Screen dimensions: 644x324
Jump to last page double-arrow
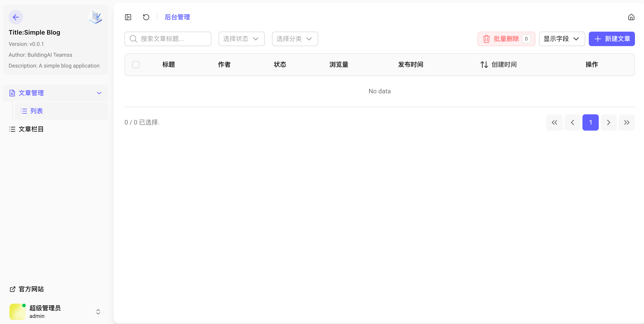[626, 122]
